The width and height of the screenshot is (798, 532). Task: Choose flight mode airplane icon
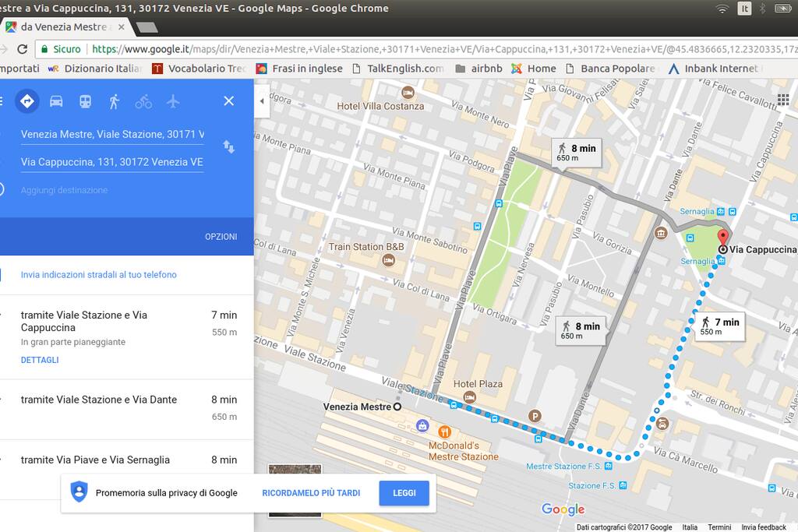coord(173,101)
